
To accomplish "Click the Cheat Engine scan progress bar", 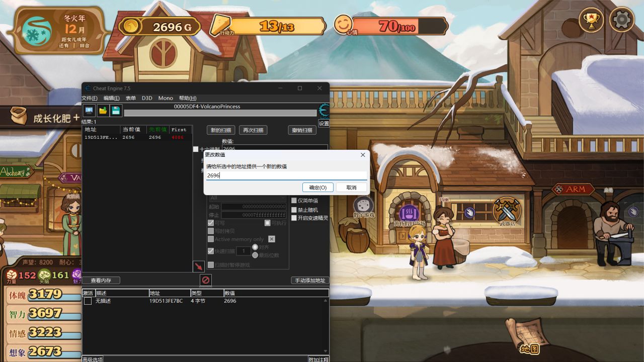I will 220,113.
